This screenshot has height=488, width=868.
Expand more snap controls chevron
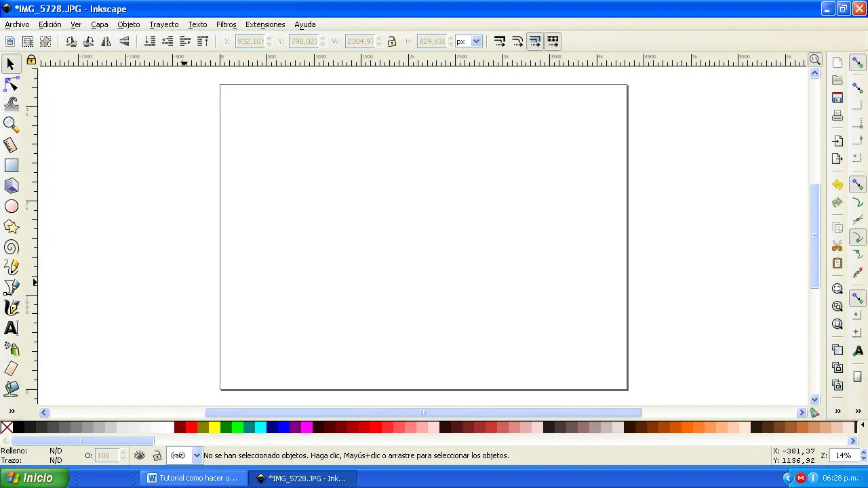858,411
